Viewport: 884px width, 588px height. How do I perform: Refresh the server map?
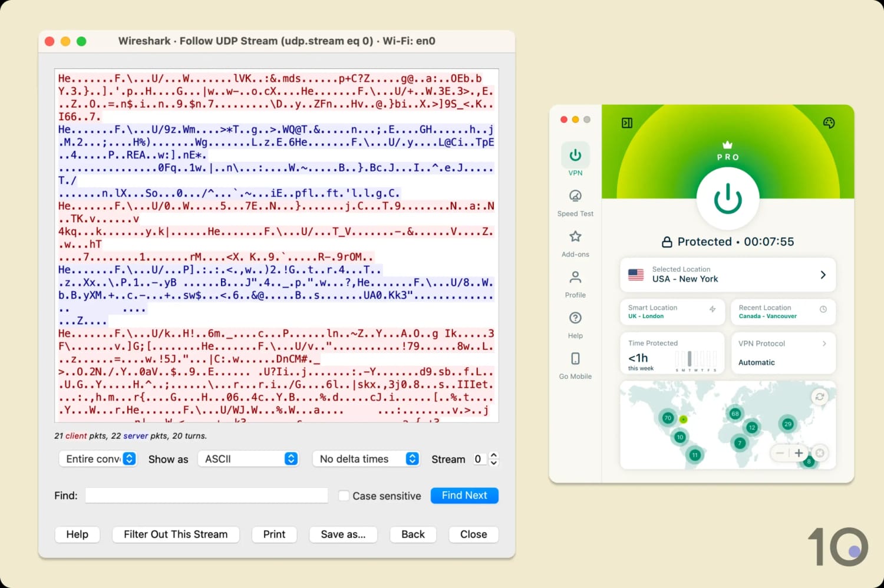(819, 397)
